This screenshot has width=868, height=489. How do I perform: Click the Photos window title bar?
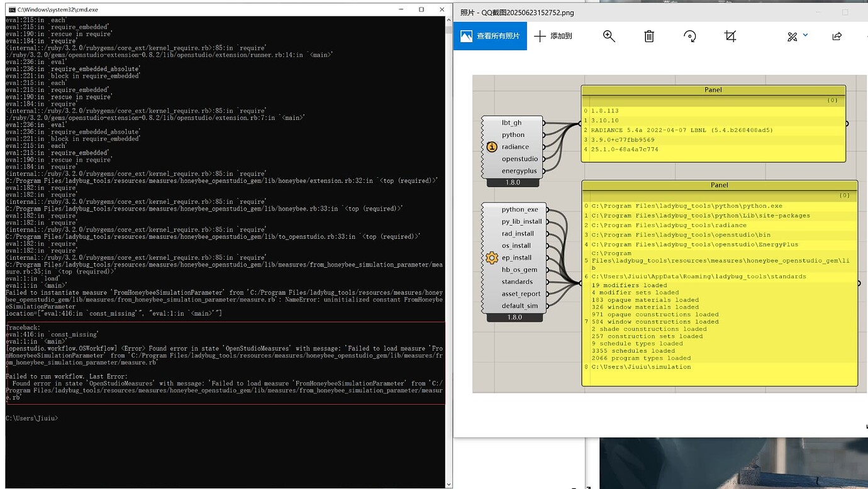click(629, 13)
